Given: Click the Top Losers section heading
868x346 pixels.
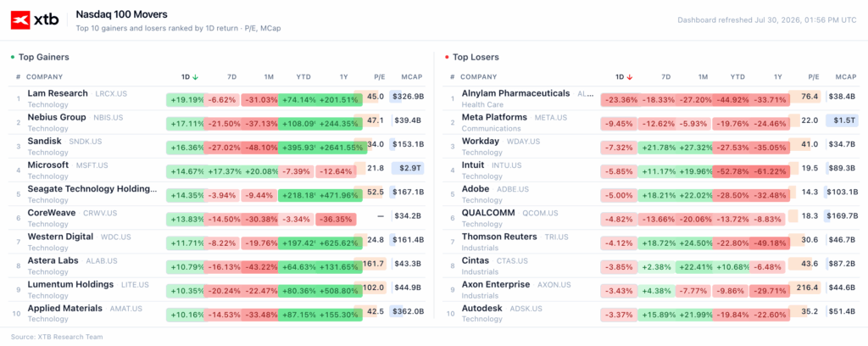Looking at the screenshot, I should (x=476, y=57).
